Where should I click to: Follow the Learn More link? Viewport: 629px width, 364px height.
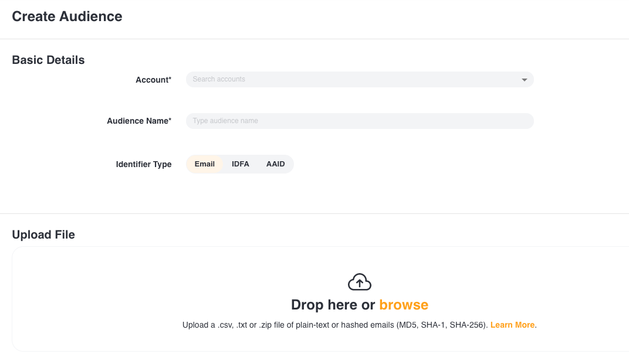click(512, 325)
